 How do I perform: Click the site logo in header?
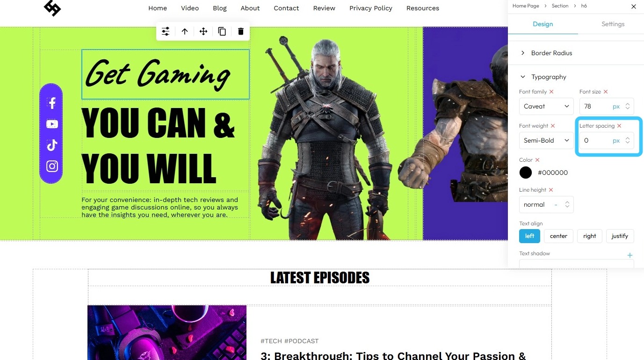52,8
